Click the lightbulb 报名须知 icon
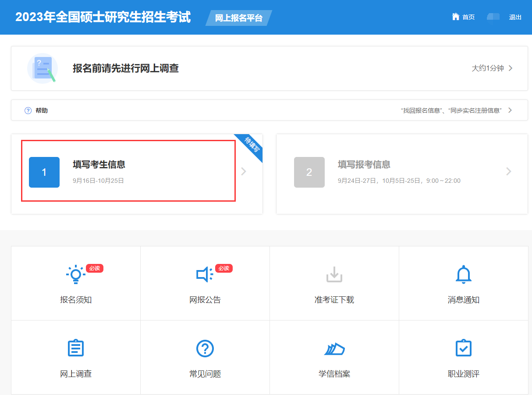532x395 pixels. pos(76,275)
